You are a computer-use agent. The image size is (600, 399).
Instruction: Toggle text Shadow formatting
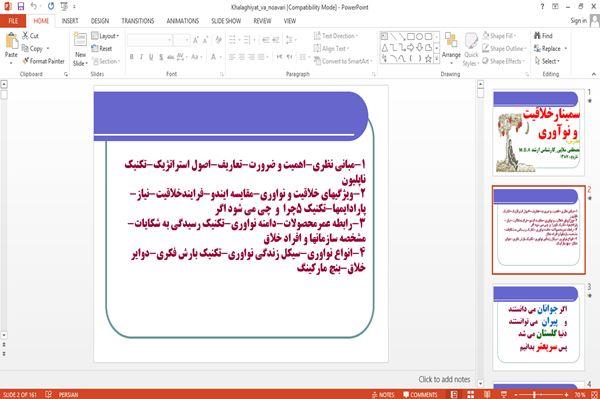[161, 57]
